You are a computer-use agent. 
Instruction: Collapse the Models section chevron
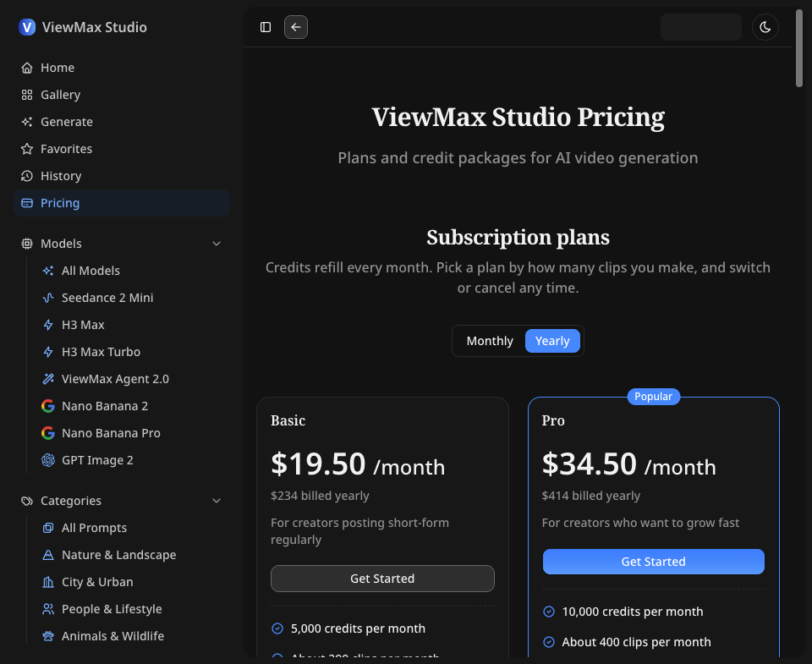(x=217, y=244)
